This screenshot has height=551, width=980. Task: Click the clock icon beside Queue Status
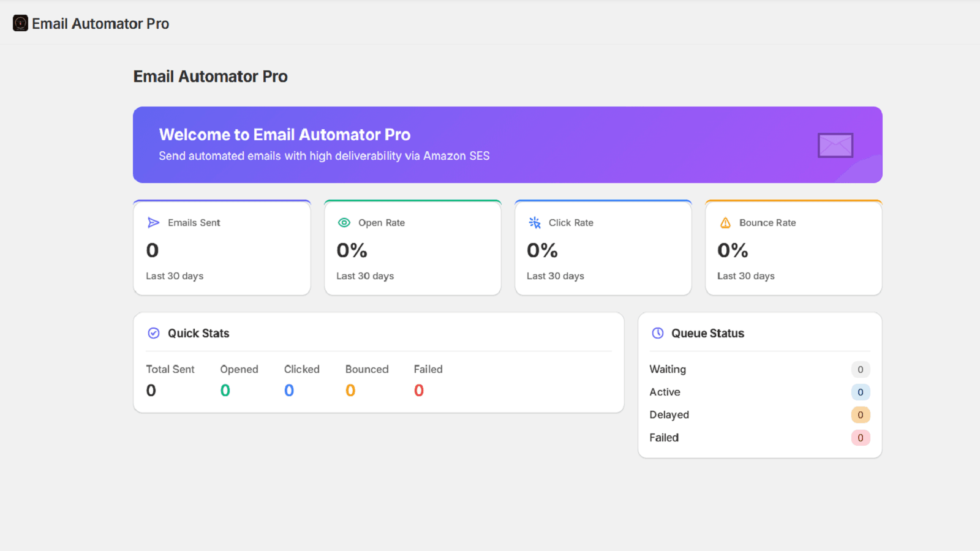click(x=658, y=333)
